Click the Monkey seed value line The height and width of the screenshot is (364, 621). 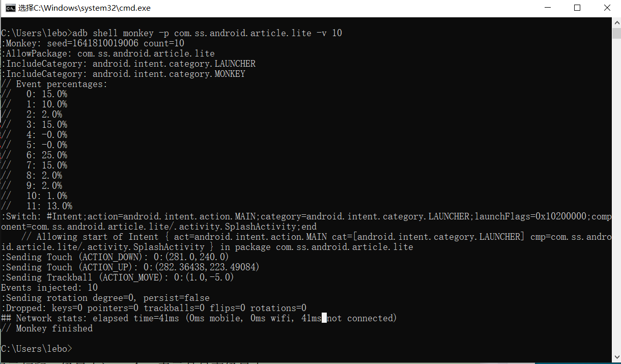[93, 43]
